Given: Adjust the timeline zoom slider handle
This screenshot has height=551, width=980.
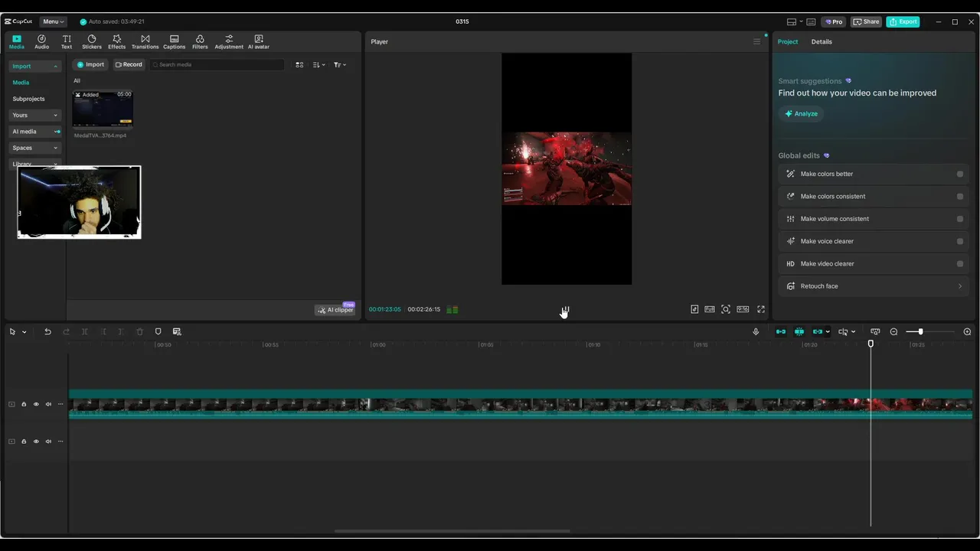Looking at the screenshot, I should pos(920,331).
